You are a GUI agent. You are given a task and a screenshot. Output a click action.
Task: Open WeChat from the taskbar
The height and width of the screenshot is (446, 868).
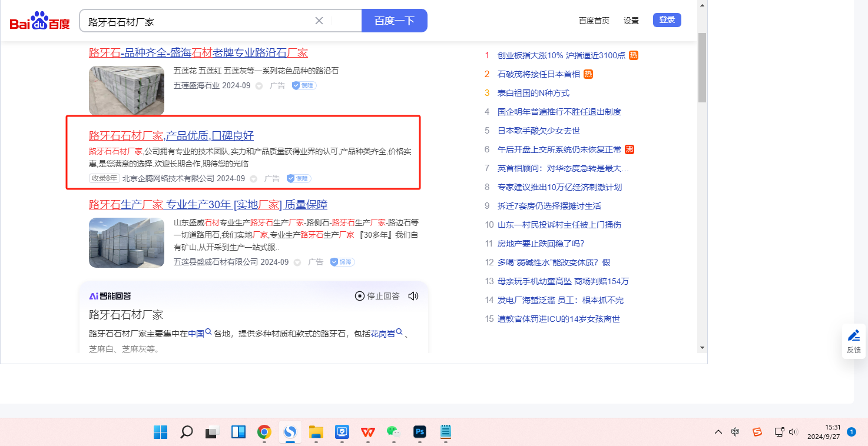click(393, 432)
